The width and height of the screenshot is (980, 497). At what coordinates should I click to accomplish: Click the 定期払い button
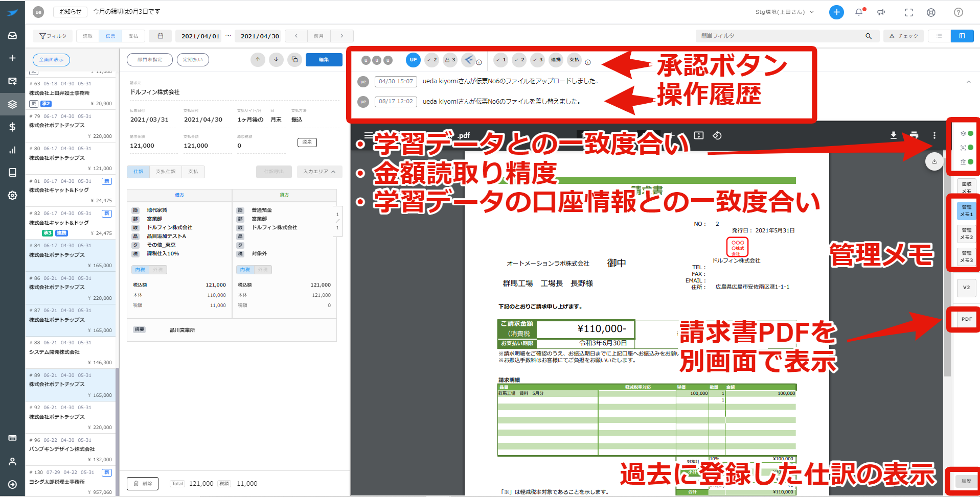coord(193,60)
